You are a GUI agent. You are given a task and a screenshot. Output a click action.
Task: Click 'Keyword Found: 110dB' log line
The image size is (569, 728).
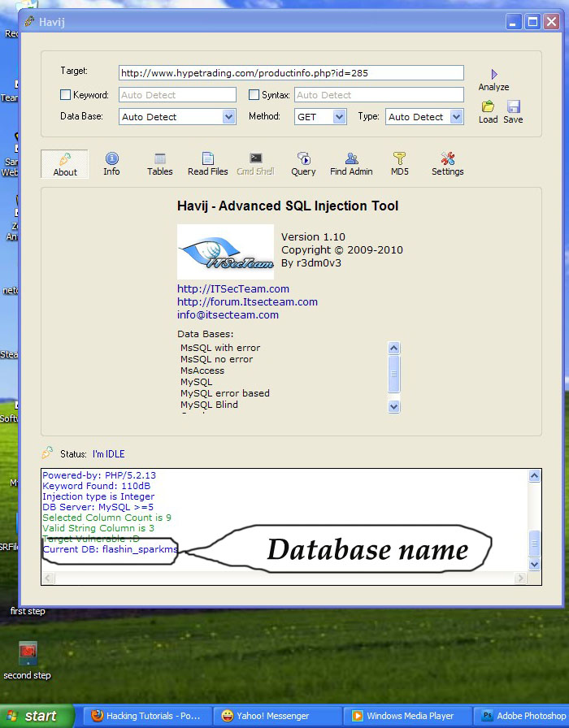(x=97, y=486)
